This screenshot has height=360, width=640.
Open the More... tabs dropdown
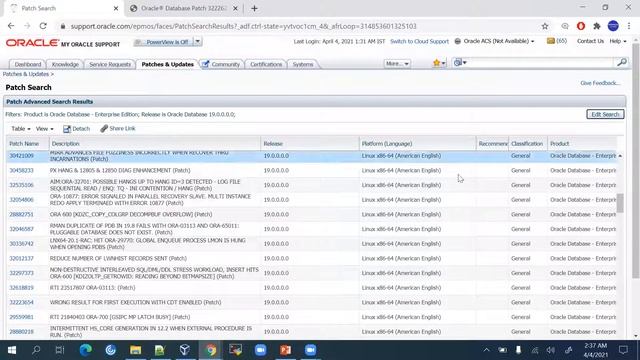pyautogui.click(x=397, y=64)
